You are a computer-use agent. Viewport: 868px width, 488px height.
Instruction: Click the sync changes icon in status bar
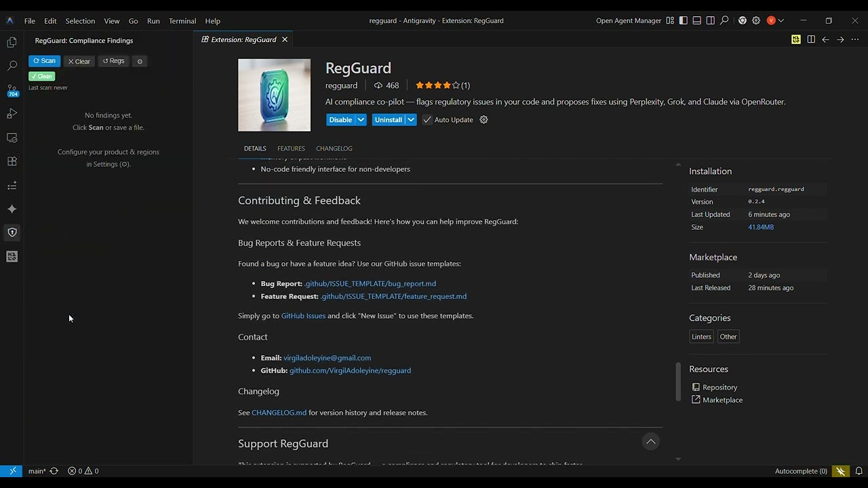pyautogui.click(x=54, y=471)
